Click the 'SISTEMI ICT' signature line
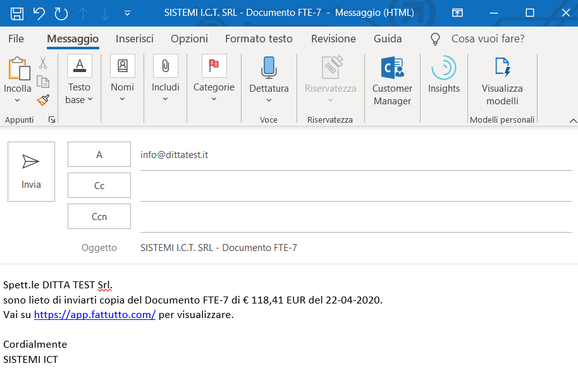This screenshot has width=578, height=392. coord(30,359)
